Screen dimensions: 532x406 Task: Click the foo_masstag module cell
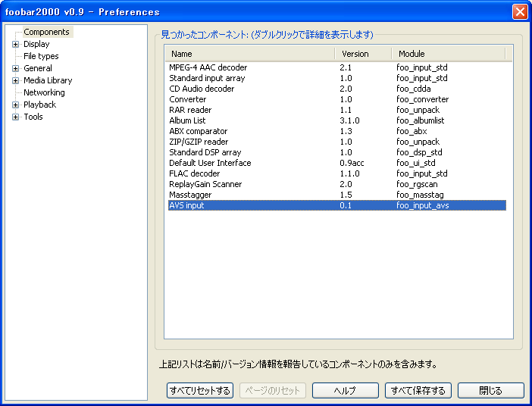coord(420,195)
